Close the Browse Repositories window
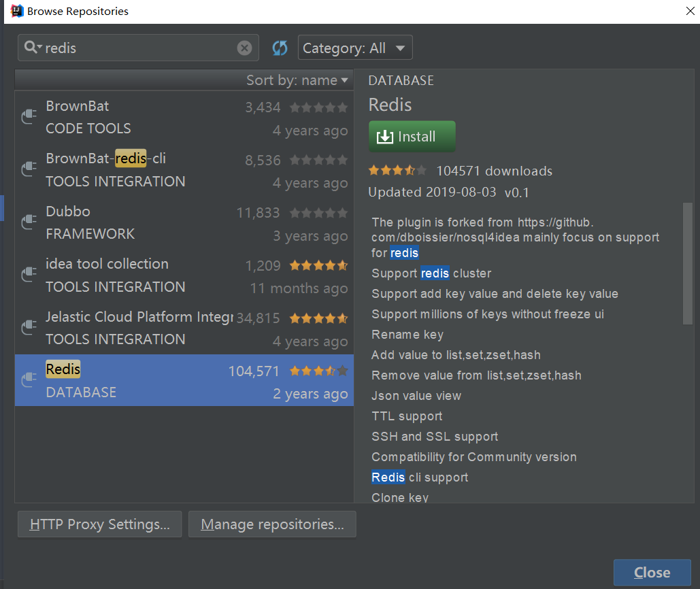Viewport: 700px width, 589px height. [x=652, y=573]
